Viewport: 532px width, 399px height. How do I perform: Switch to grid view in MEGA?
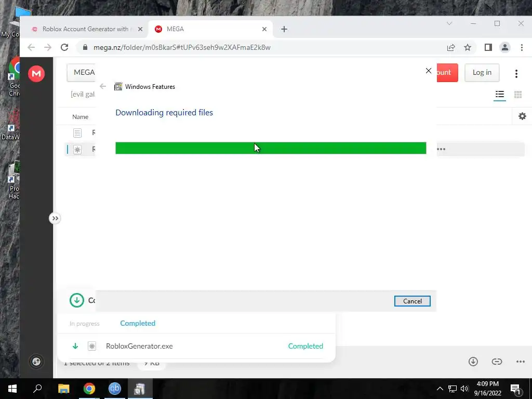(518, 95)
